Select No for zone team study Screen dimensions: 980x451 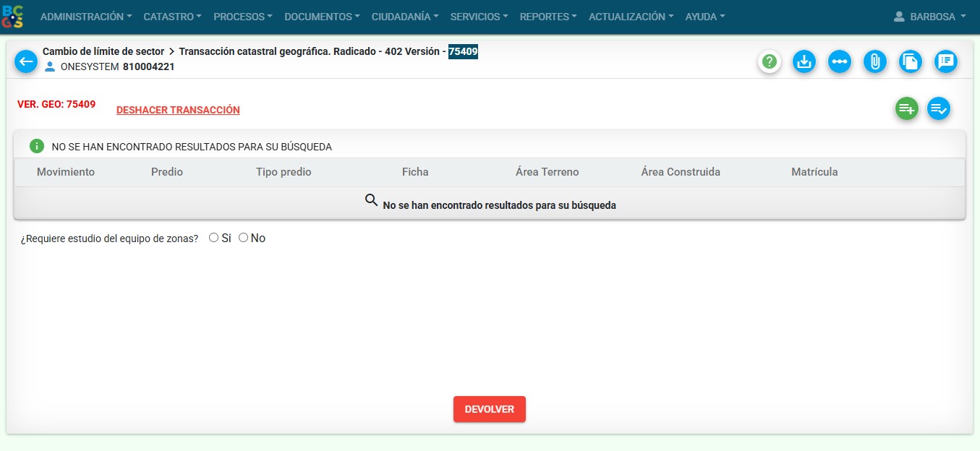point(243,238)
